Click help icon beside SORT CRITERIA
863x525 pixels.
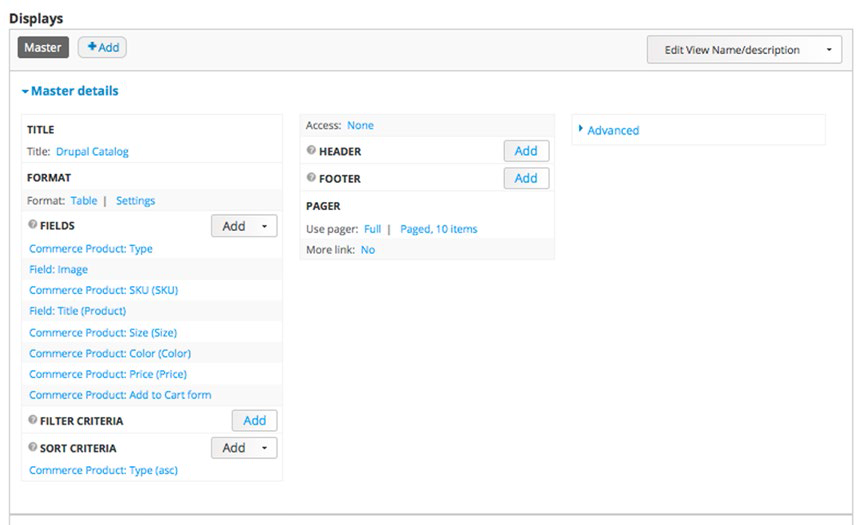tap(32, 447)
